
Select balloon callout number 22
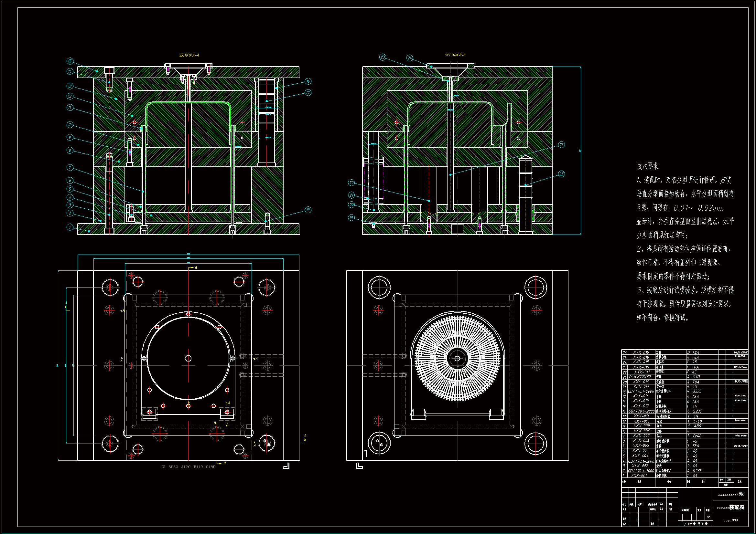(352, 183)
